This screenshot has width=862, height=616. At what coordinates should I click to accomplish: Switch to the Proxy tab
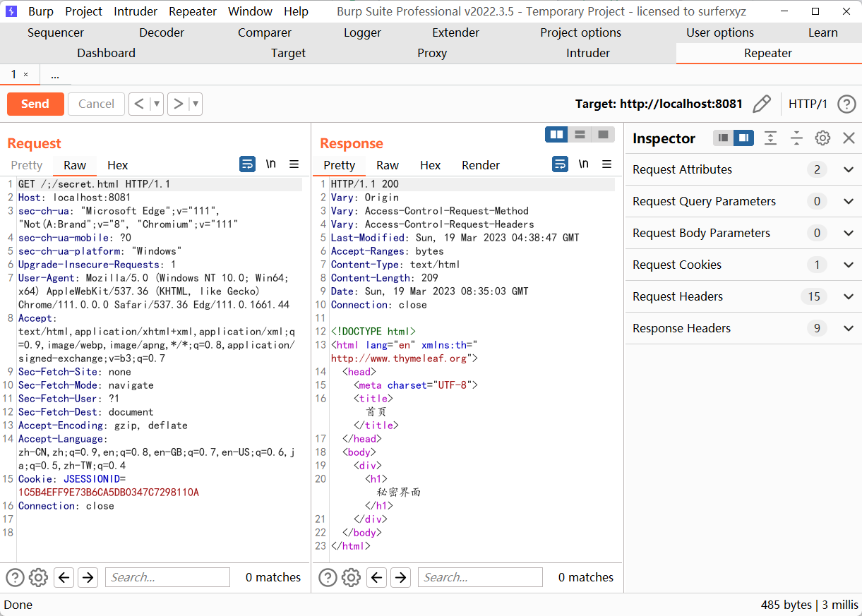[432, 53]
